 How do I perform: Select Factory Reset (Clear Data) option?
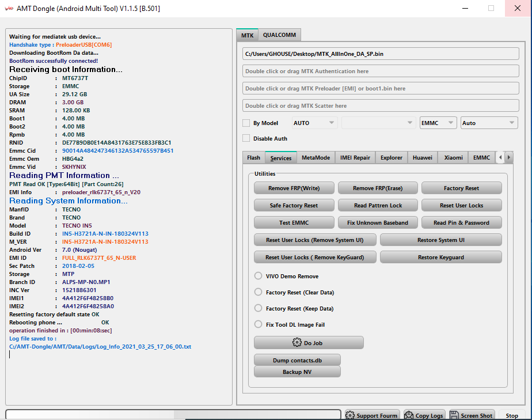[258, 292]
